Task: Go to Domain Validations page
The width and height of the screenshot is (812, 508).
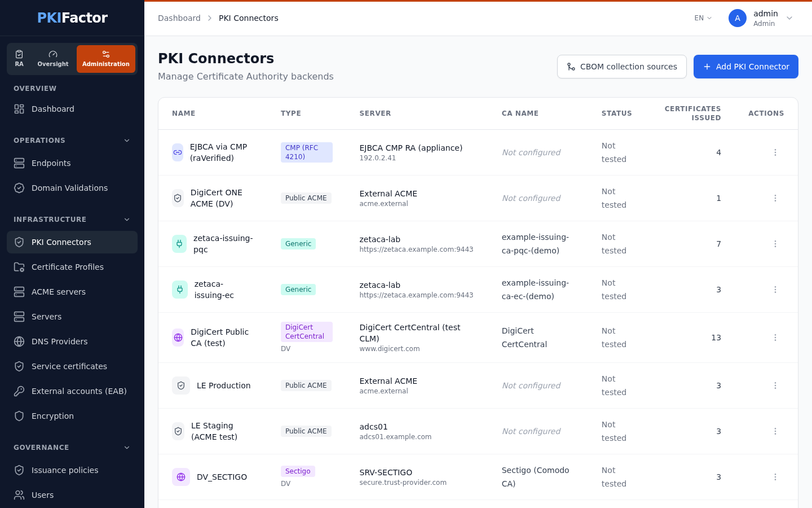Action: (72, 188)
